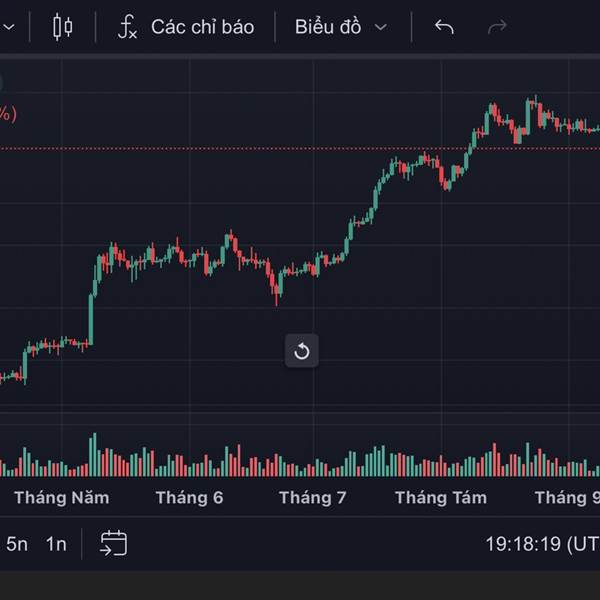
Task: Select the 5n time range
Action: (17, 544)
